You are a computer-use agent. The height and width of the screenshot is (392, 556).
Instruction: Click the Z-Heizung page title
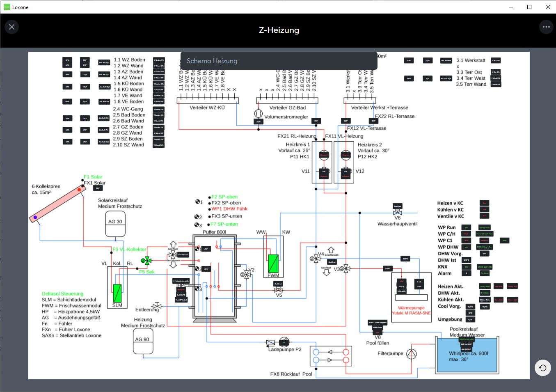pos(279,30)
